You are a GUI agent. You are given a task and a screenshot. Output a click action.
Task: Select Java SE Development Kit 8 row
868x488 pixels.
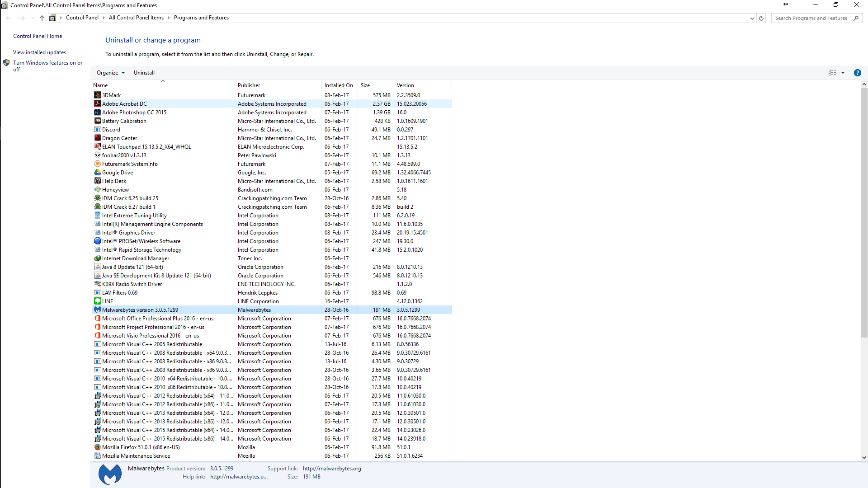(271, 276)
